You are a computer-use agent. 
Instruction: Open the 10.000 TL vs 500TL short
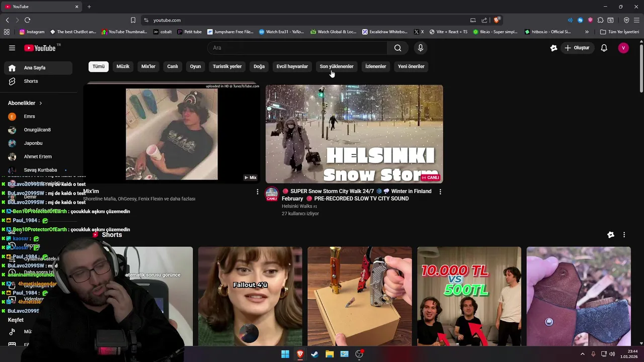[469, 296]
